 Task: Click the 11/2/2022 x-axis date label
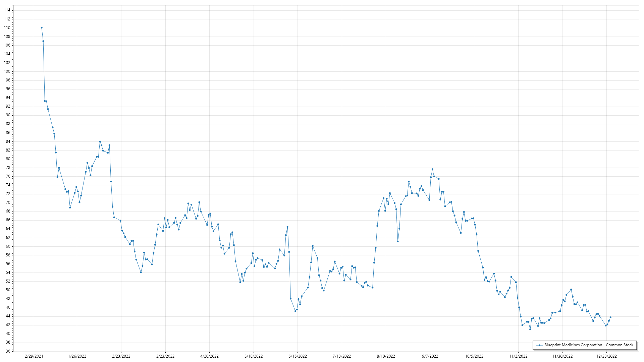pyautogui.click(x=518, y=356)
